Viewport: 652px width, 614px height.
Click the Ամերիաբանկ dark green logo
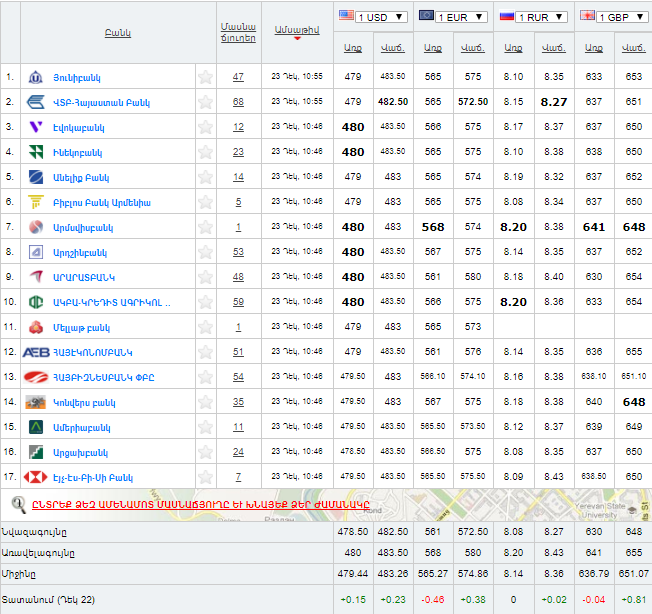click(x=36, y=427)
